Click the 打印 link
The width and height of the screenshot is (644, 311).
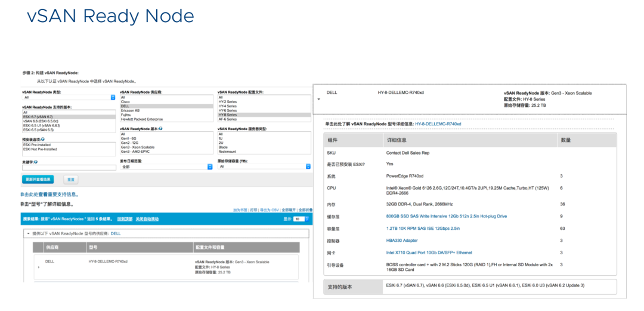click(x=254, y=210)
